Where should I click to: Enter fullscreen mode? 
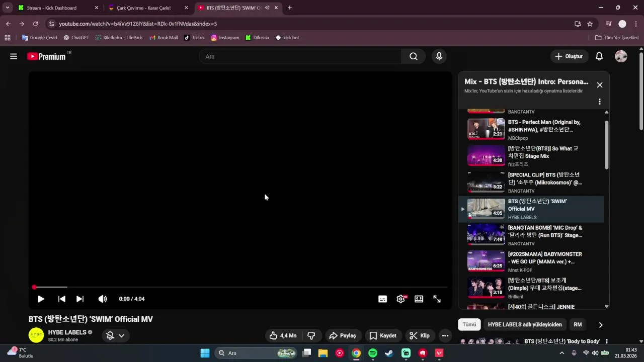coord(437,299)
